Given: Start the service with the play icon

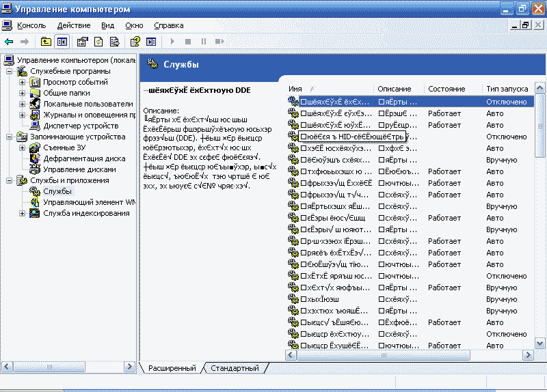Looking at the screenshot, I should [x=172, y=42].
